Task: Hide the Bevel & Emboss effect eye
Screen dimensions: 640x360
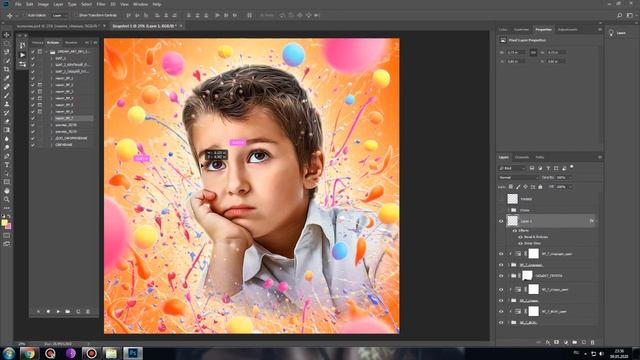Action: tap(520, 237)
